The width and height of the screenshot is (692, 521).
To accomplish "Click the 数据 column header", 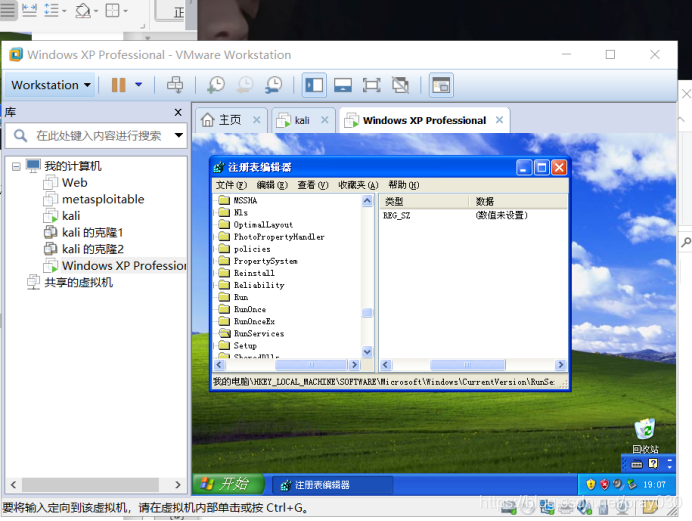I will point(518,202).
